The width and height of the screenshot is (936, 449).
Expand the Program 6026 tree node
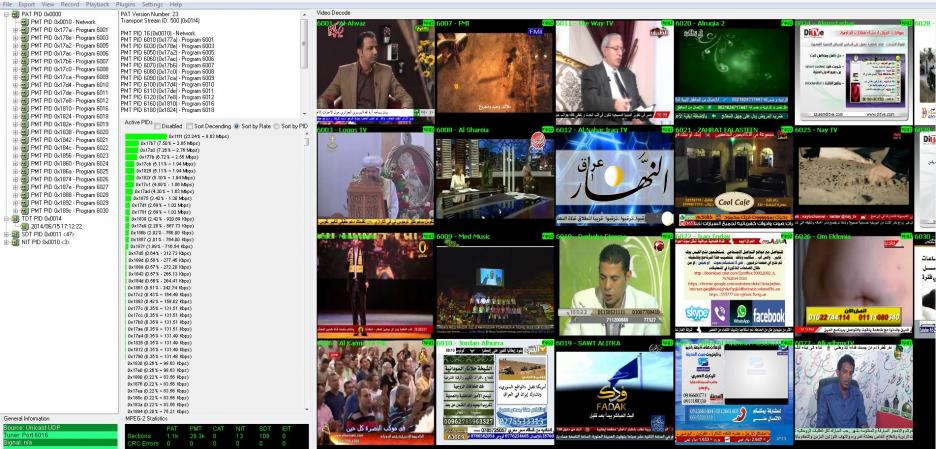pos(16,179)
